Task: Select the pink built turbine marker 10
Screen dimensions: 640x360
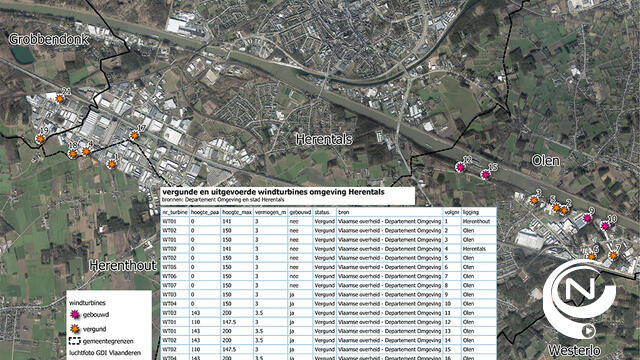Action: (605, 226)
